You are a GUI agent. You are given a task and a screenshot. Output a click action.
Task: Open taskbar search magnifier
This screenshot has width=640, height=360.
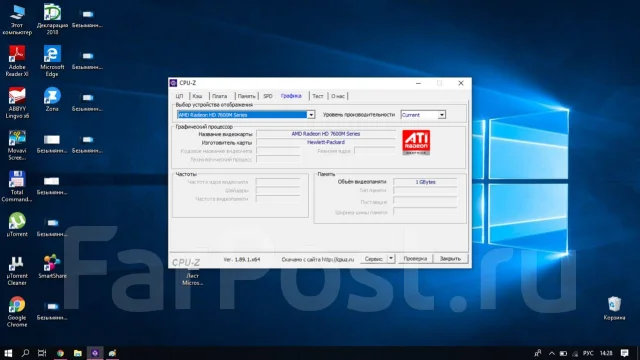pyautogui.click(x=25, y=353)
